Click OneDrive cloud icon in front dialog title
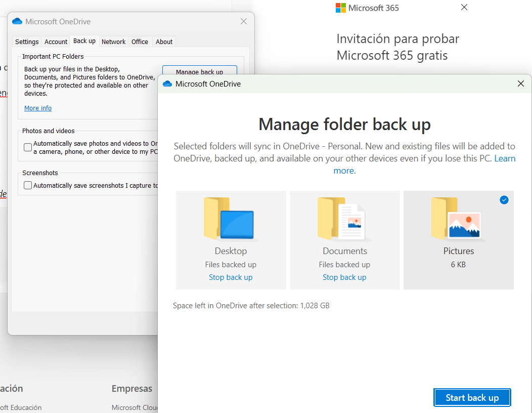This screenshot has width=532, height=413. [167, 84]
